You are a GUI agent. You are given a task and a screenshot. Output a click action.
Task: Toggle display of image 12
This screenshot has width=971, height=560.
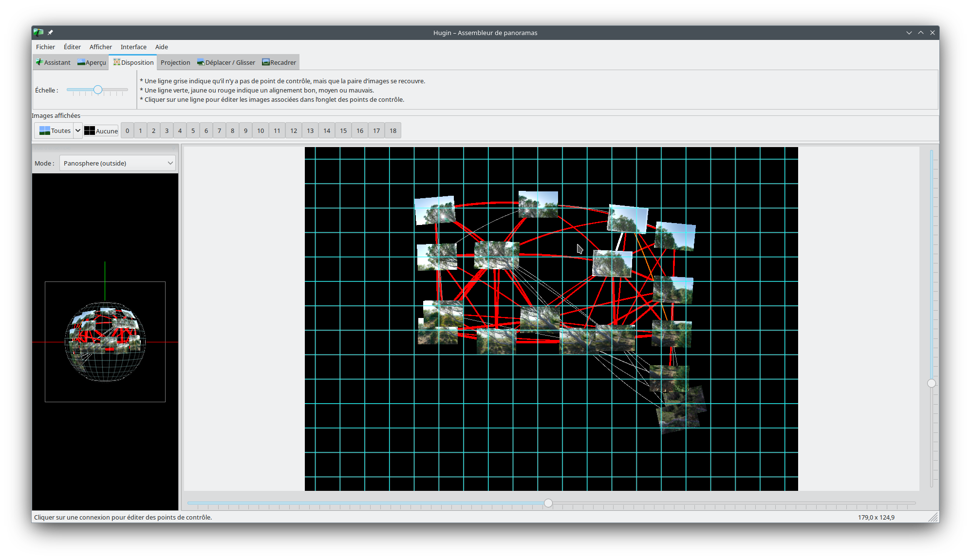pyautogui.click(x=293, y=131)
